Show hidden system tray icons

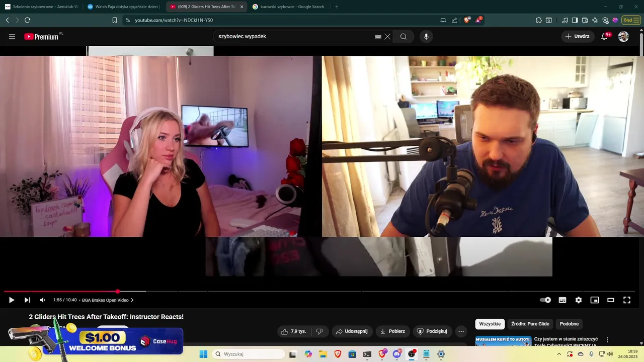(x=558, y=354)
